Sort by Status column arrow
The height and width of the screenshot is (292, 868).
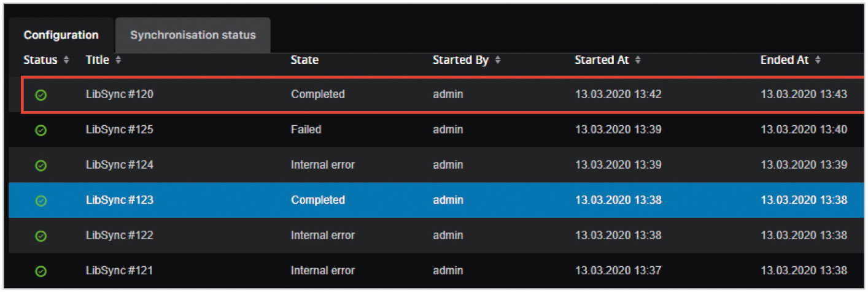(x=66, y=60)
